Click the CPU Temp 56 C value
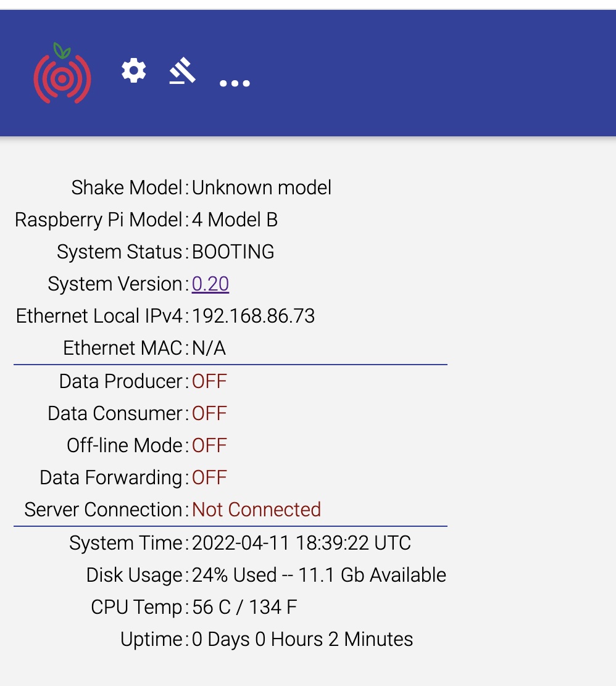616x686 pixels. (x=244, y=607)
